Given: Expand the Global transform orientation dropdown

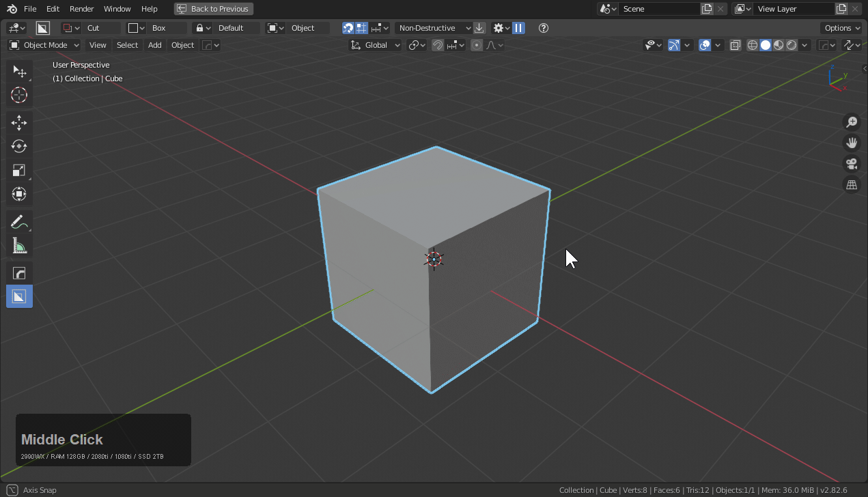Looking at the screenshot, I should [376, 45].
